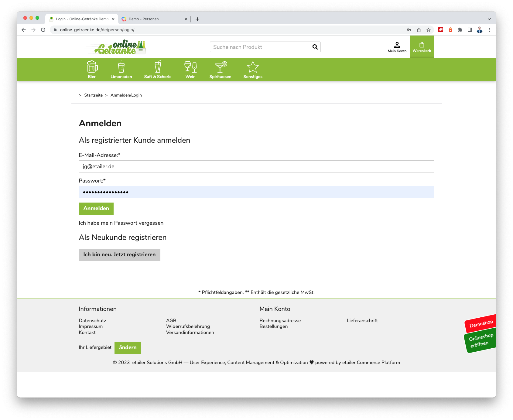Select the Wein wine-glass icon
Image resolution: width=513 pixels, height=420 pixels.
click(x=190, y=67)
